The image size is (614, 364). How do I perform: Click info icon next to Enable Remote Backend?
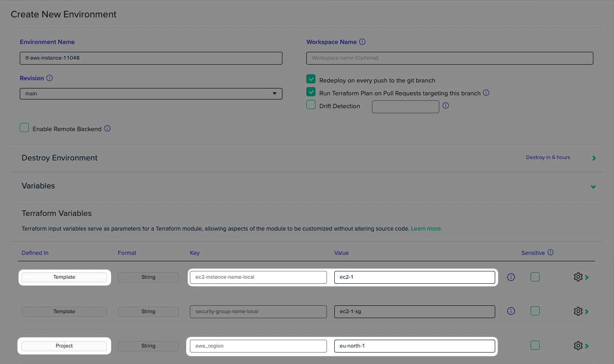(107, 129)
